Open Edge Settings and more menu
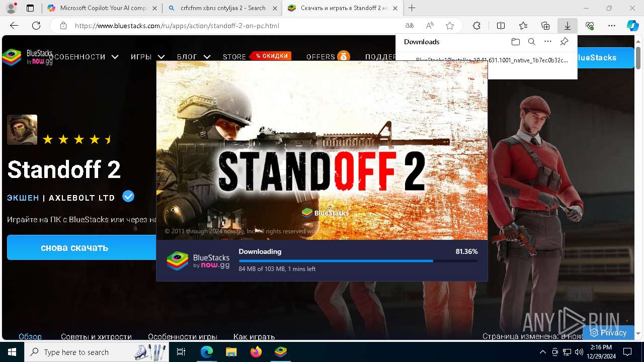Screen dimensions: 644x362 [612, 26]
